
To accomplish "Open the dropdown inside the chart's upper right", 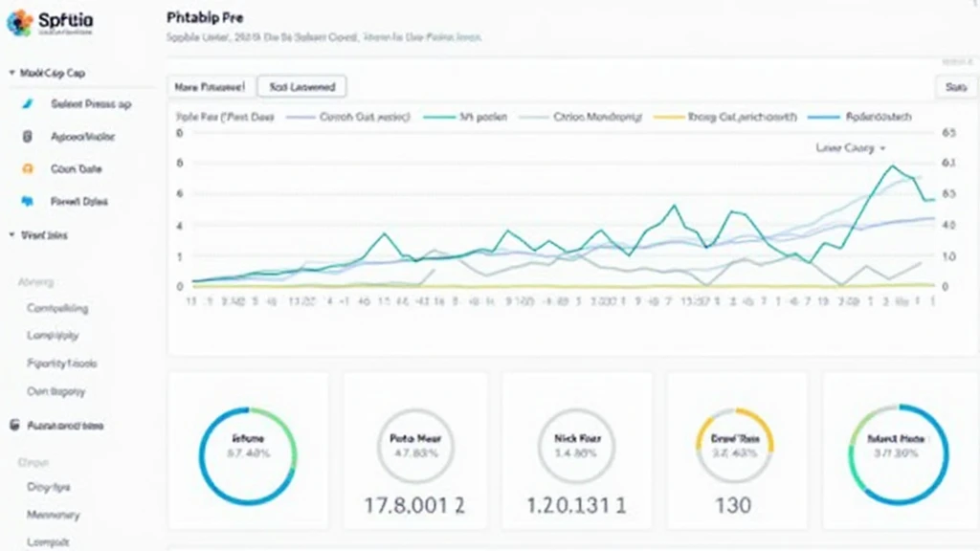I will [851, 148].
